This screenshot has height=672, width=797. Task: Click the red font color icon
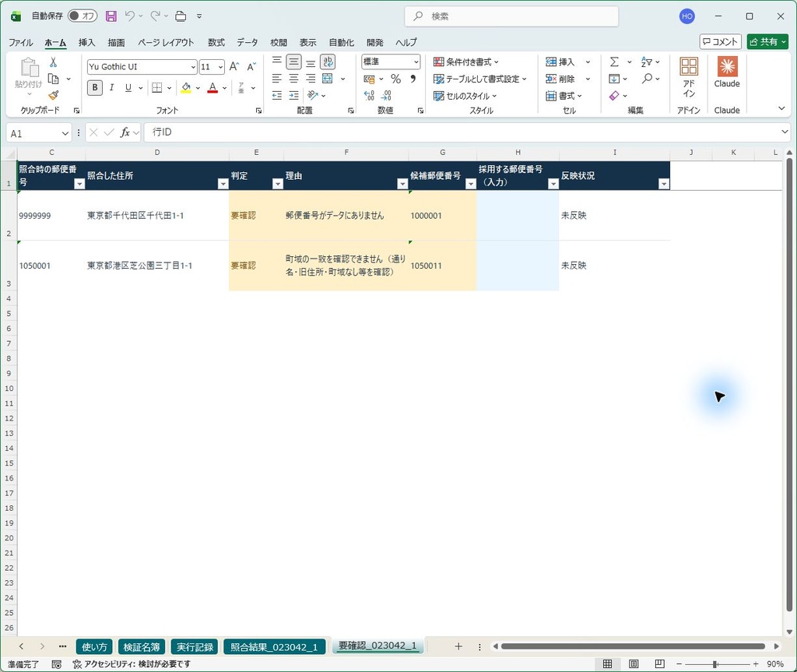212,87
